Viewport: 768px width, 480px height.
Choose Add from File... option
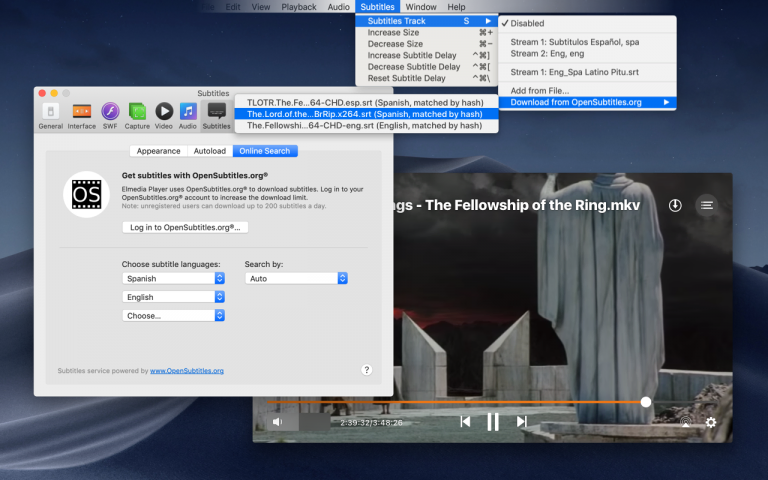click(x=587, y=91)
